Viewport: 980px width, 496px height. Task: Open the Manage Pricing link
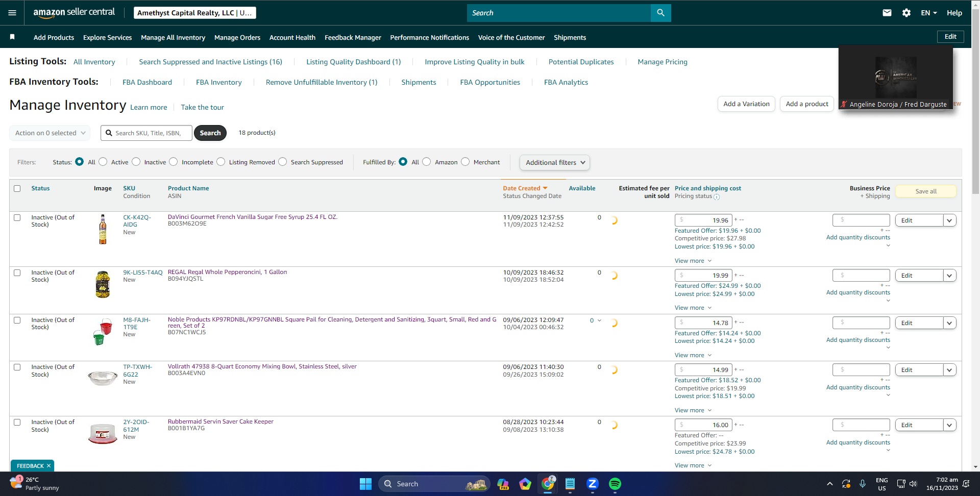click(x=663, y=62)
